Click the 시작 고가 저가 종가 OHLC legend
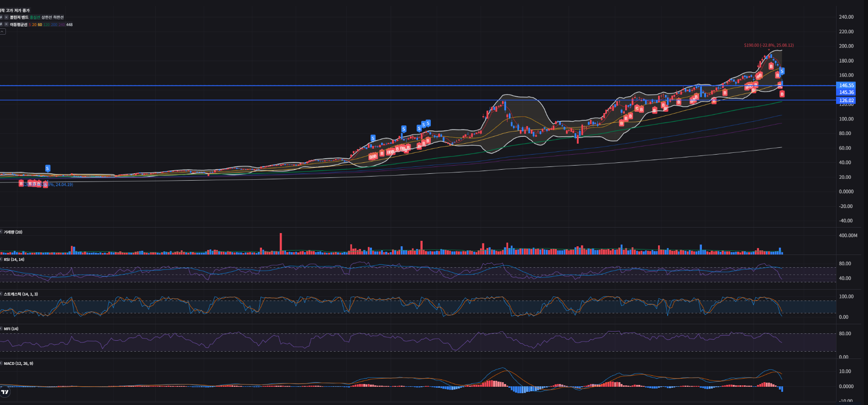Image resolution: width=868 pixels, height=405 pixels. pos(15,10)
